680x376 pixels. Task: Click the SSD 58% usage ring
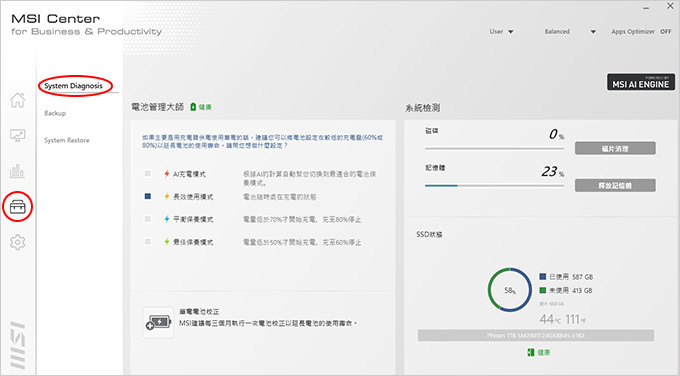point(510,290)
